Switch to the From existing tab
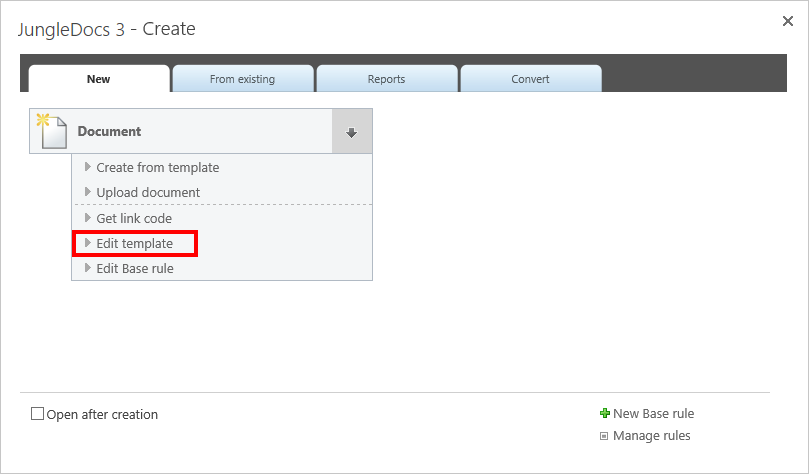 (x=242, y=79)
